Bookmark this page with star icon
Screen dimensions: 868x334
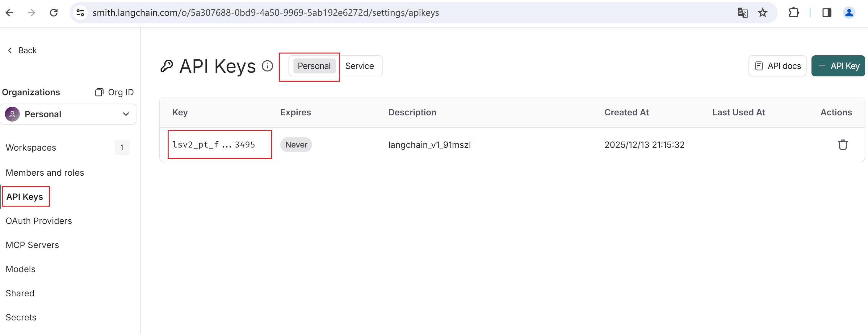click(762, 13)
